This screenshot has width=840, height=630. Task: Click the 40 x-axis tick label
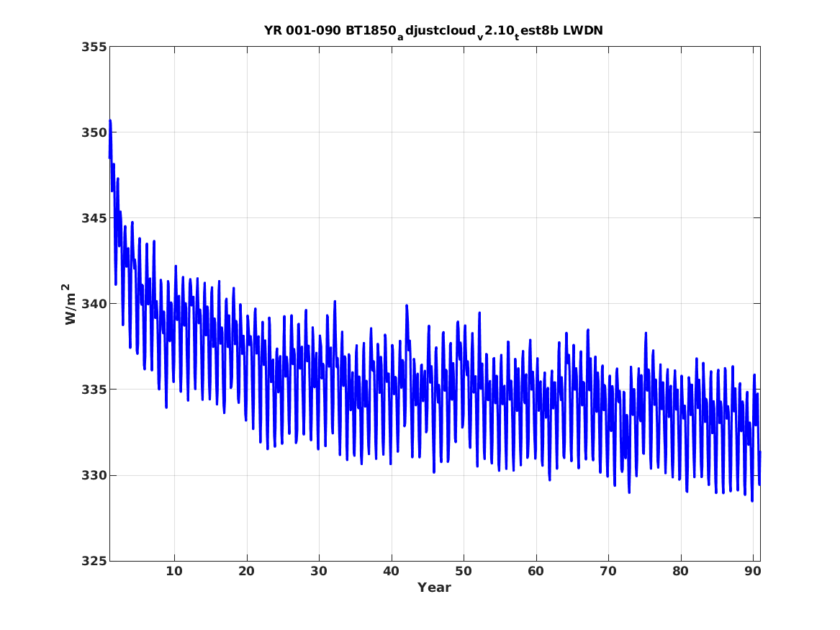point(391,572)
